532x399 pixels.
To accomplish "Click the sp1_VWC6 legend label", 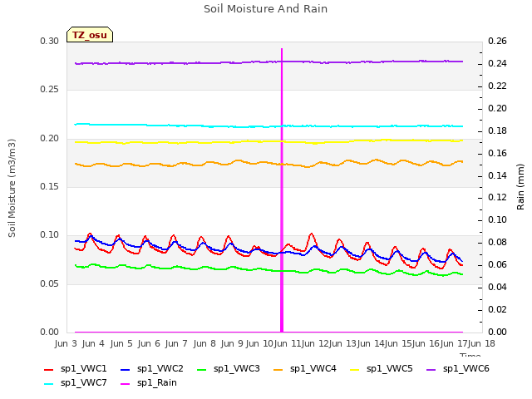I will [466, 368].
